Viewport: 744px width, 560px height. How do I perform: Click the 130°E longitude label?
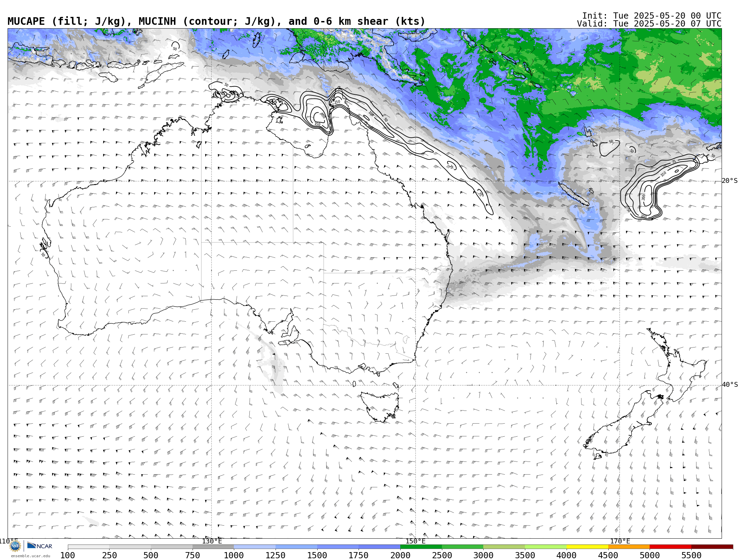pyautogui.click(x=212, y=541)
